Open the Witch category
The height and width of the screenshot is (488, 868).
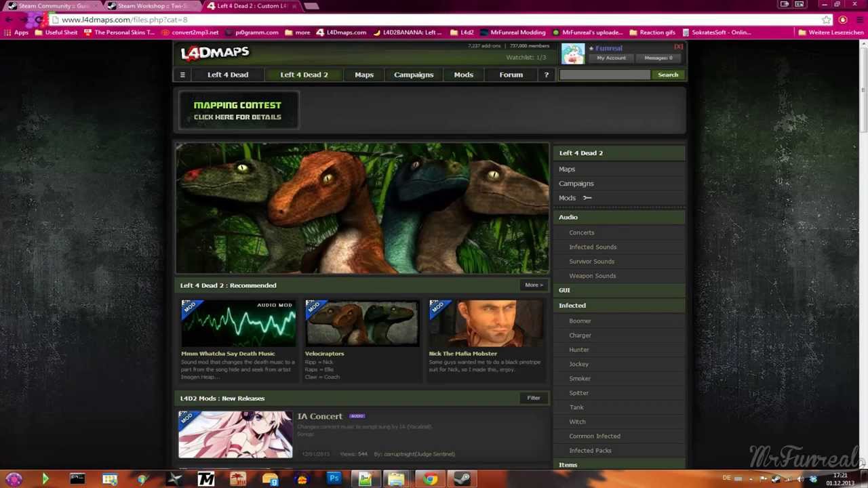(577, 422)
